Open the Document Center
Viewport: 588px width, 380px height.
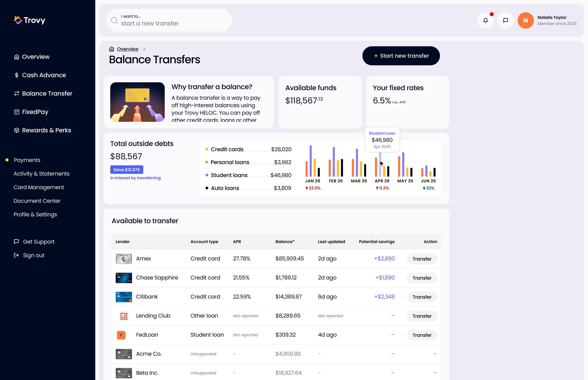click(x=37, y=201)
